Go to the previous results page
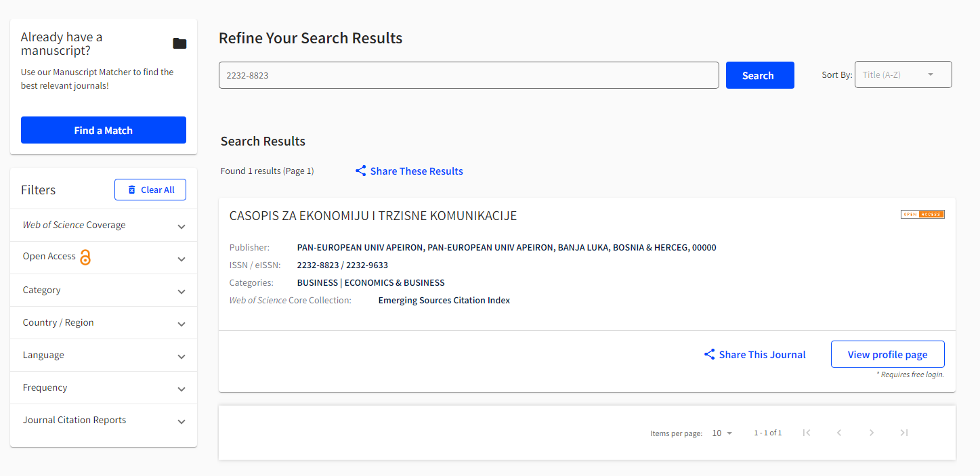Screen dimensions: 980x476 pyautogui.click(x=838, y=433)
